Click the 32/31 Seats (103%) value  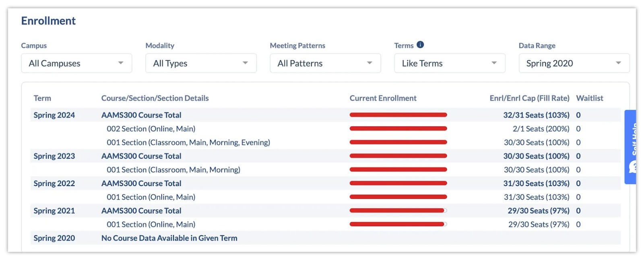[x=536, y=115]
